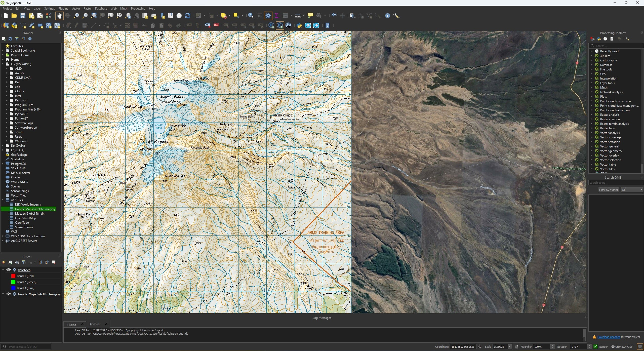
Task: Click the Download geodata link
Action: (609, 337)
